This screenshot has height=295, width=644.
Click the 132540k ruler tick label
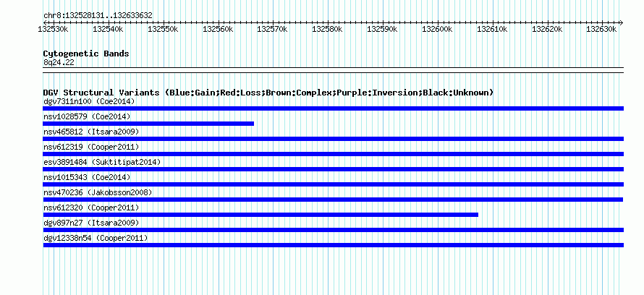[x=108, y=29]
